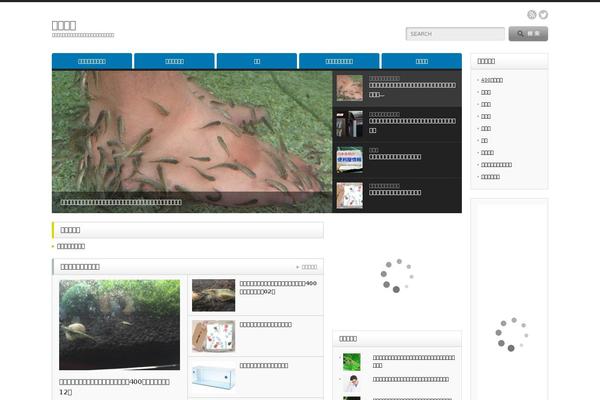Open the last sidebar category link
The height and width of the screenshot is (400, 600).
490,177
